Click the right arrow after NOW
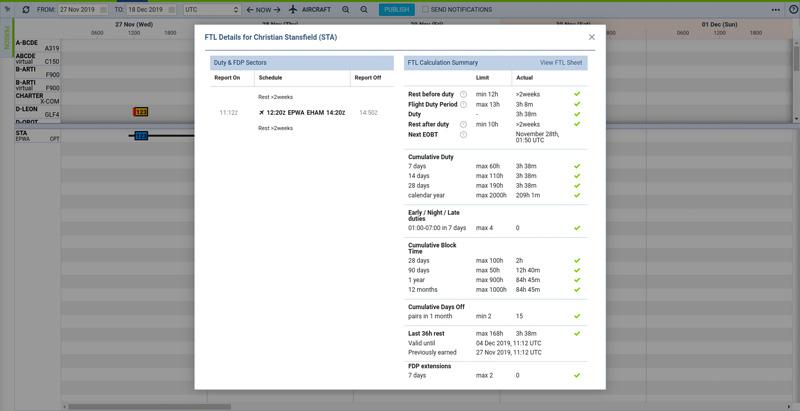 tap(278, 9)
